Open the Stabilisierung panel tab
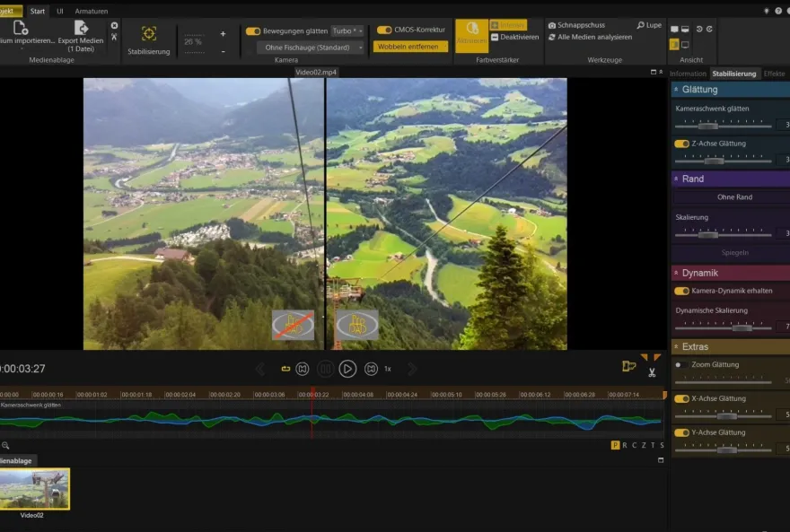Screen dimensions: 790x532 click(x=734, y=74)
